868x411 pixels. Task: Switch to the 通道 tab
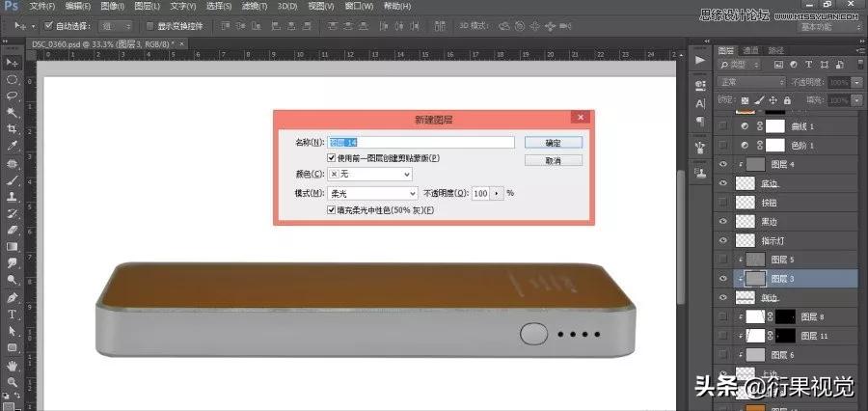[x=750, y=50]
